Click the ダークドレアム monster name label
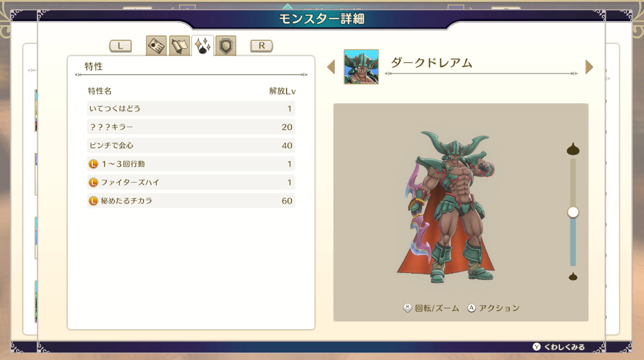644x360 pixels. (431, 63)
